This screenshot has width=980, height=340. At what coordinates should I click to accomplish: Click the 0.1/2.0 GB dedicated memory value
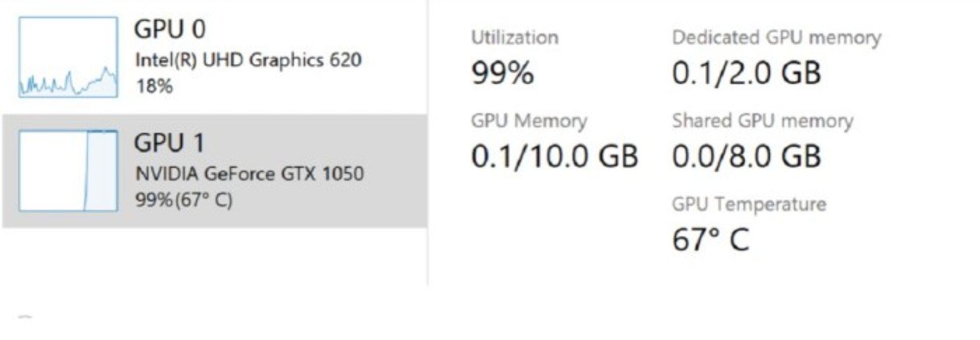click(x=746, y=73)
